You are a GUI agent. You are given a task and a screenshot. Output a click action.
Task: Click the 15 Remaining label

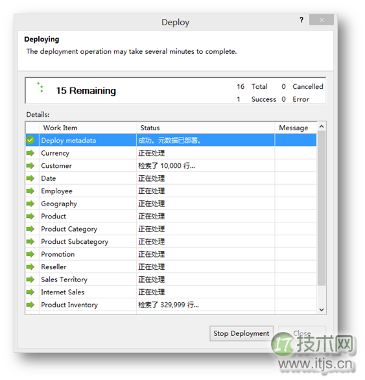click(86, 91)
